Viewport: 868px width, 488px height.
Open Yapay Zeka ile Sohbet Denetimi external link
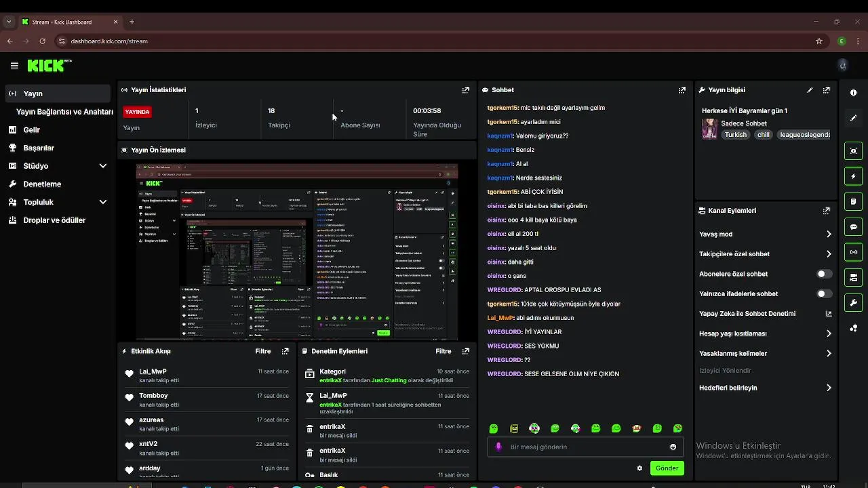tap(828, 314)
